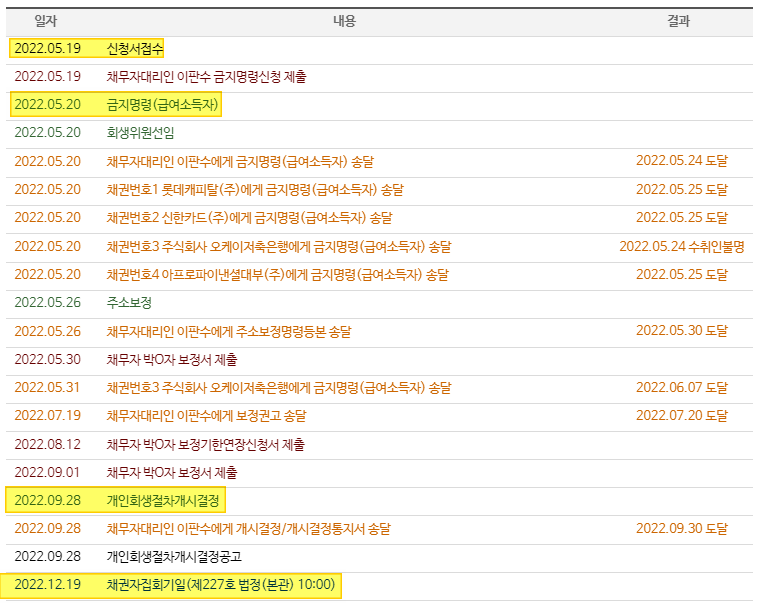760x604 pixels.
Task: Select the highlighted '금지명령(급여소득자)' entry
Action: tap(162, 105)
